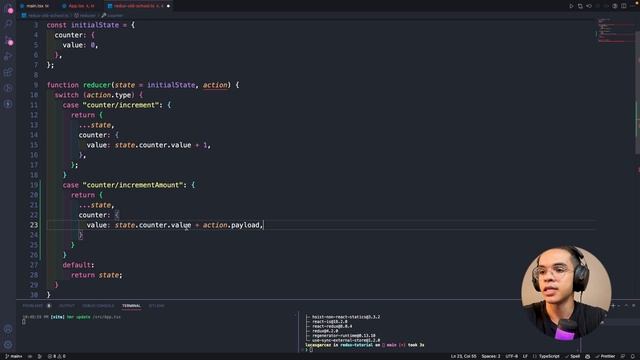
Task: Click the Spaces: 2 indentation setting
Action: (491, 356)
